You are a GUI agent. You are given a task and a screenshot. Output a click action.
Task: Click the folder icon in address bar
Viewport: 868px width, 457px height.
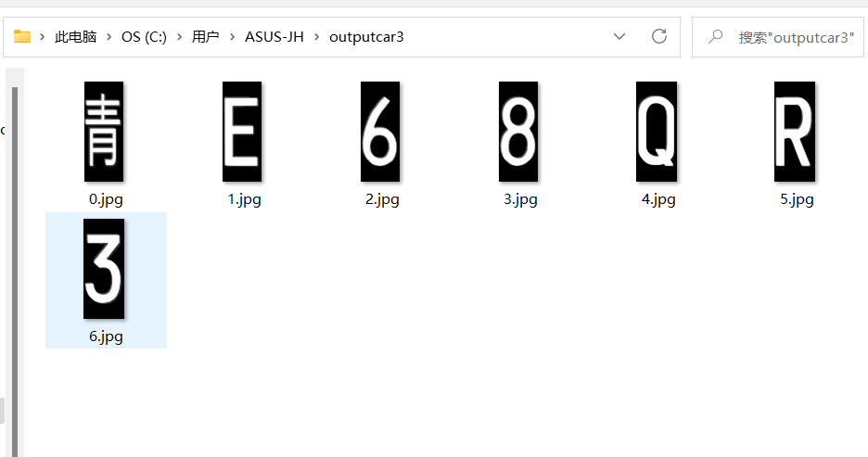[22, 36]
